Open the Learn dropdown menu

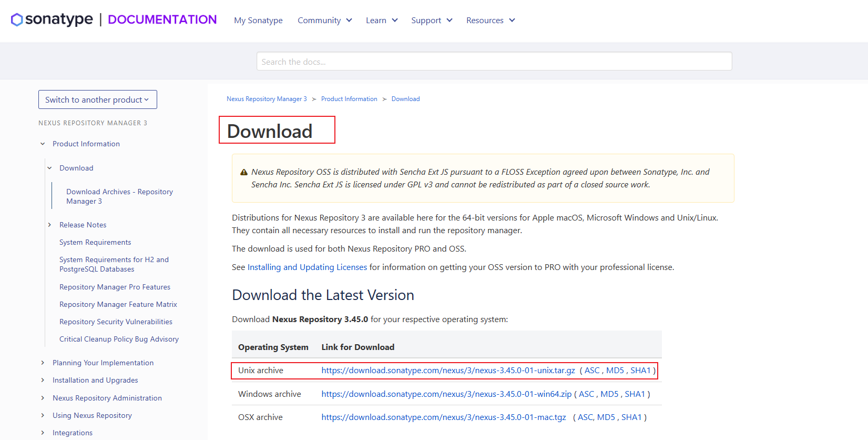coord(382,21)
